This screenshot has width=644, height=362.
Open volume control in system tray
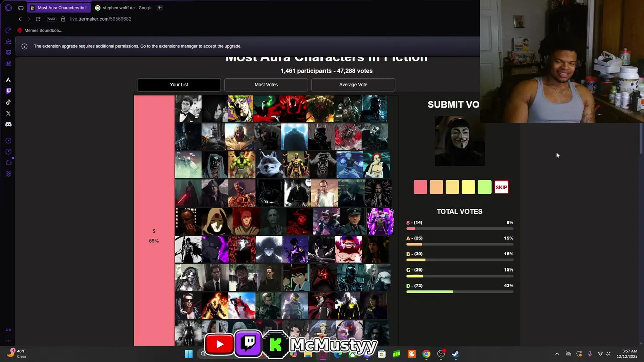(x=608, y=354)
